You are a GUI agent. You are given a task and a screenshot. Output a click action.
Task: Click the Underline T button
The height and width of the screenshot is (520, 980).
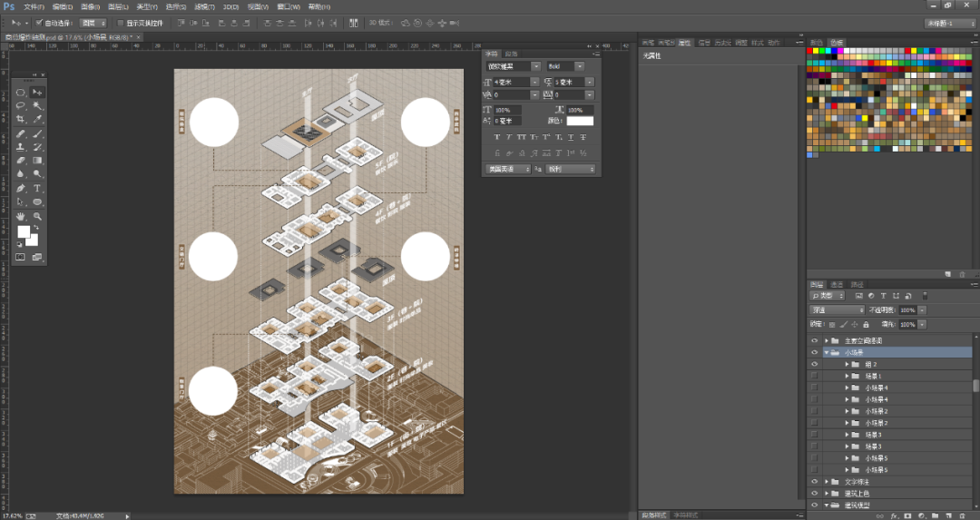coord(571,137)
